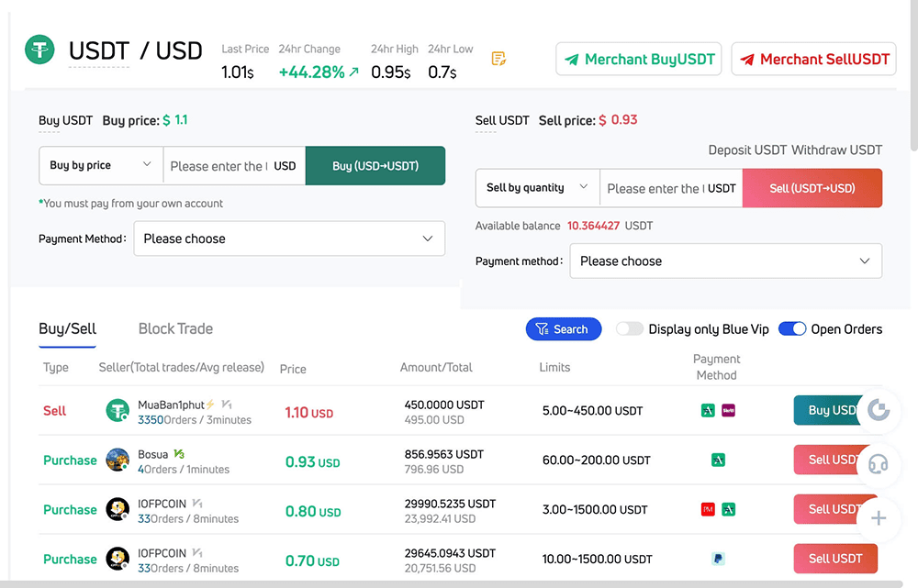Click the available balance 10.364427
This screenshot has height=588, width=918.
[593, 226]
